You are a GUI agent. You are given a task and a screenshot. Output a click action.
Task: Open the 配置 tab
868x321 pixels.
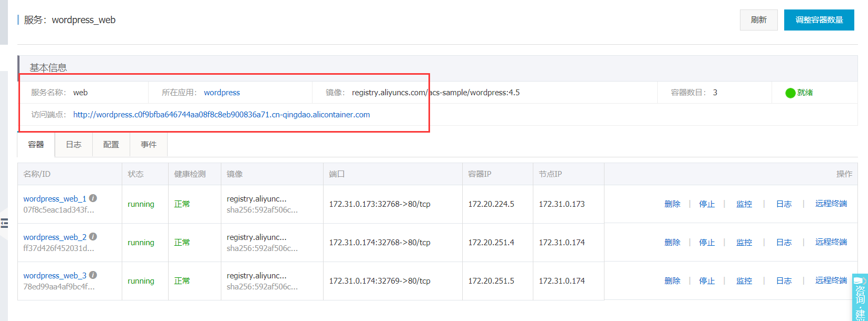[111, 145]
